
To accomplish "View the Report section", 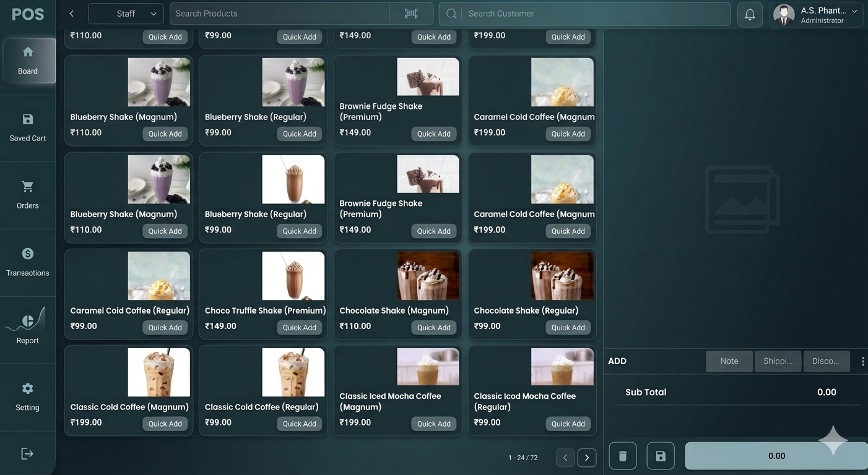I will [28, 330].
